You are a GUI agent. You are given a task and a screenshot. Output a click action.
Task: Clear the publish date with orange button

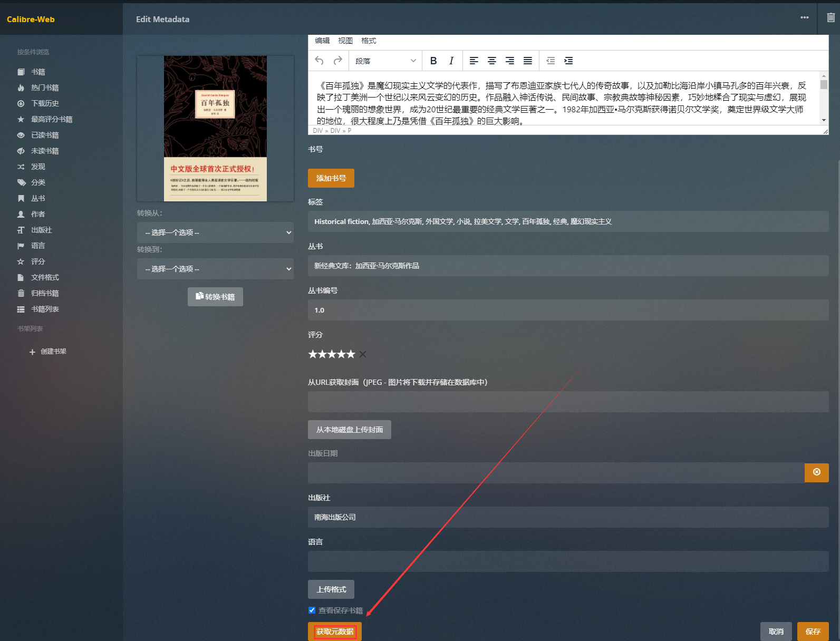point(816,472)
